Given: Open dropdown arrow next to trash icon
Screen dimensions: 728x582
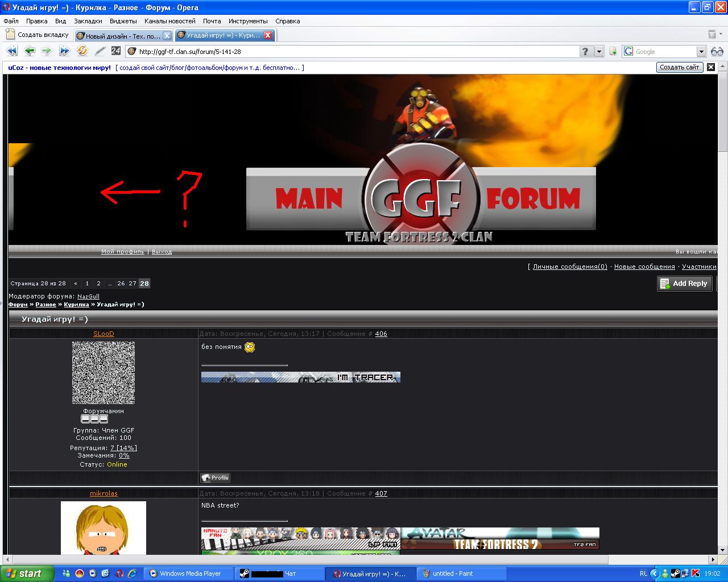Looking at the screenshot, I should (x=720, y=35).
